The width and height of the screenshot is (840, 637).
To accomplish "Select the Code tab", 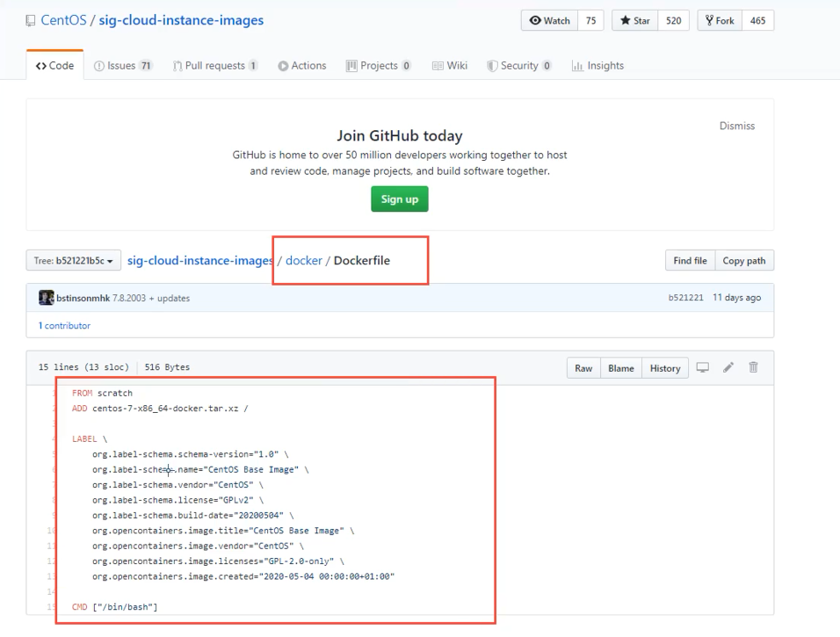I will coord(54,65).
